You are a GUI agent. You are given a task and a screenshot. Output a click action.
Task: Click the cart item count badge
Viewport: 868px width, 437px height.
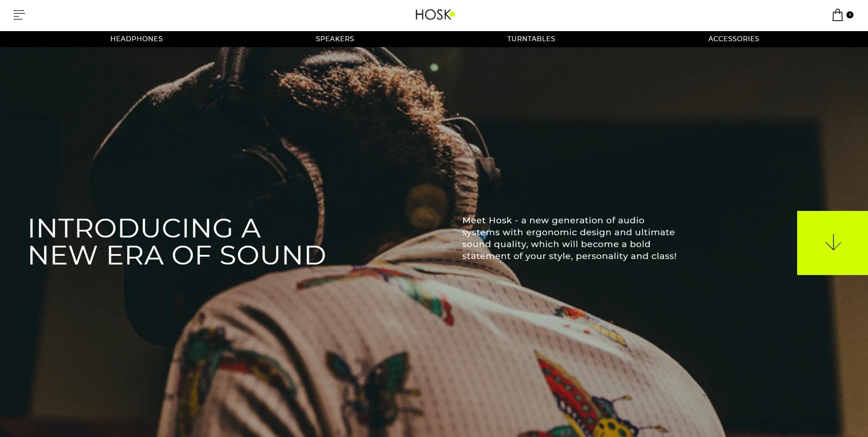coord(850,15)
